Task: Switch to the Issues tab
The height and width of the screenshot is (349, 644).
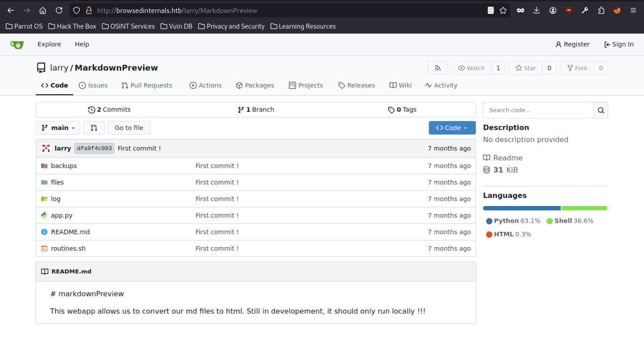Action: (93, 85)
